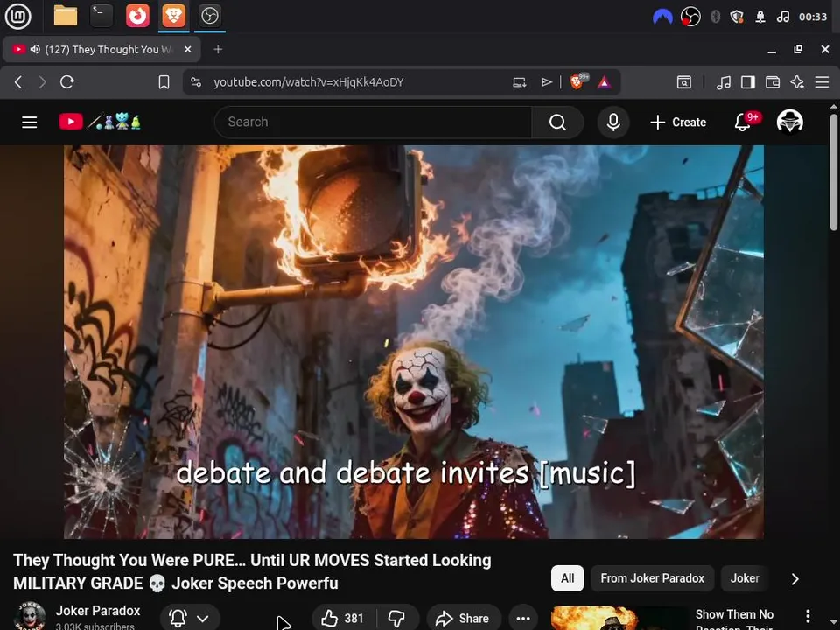Open the notifications bell in system tray

pyautogui.click(x=759, y=17)
